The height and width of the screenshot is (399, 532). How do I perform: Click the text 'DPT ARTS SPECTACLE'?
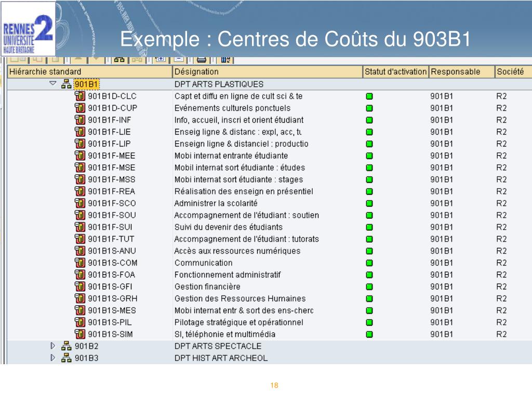click(218, 346)
